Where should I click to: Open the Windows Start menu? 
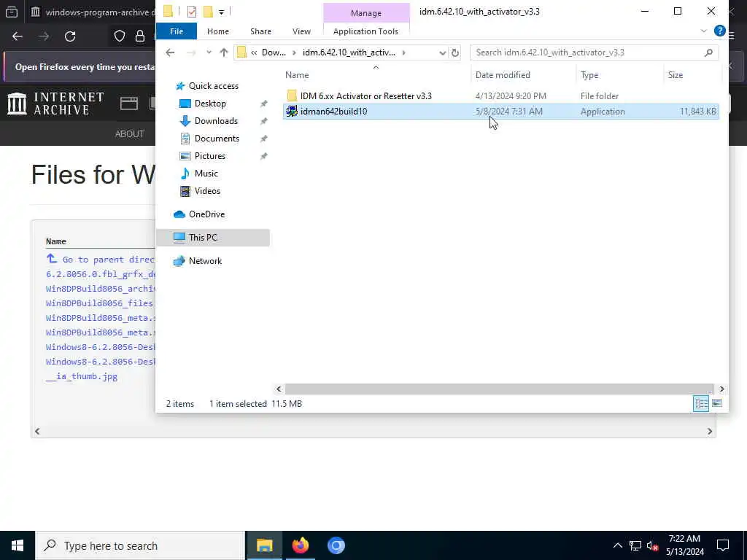coord(18,545)
